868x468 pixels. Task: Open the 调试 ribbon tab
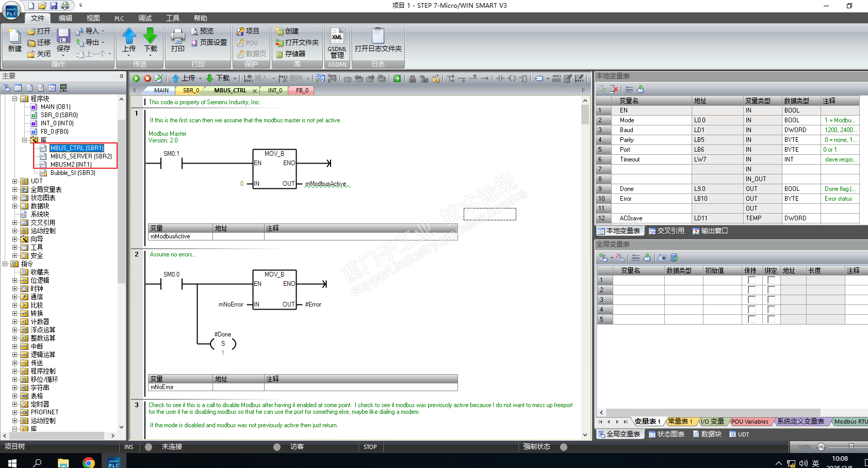click(145, 18)
